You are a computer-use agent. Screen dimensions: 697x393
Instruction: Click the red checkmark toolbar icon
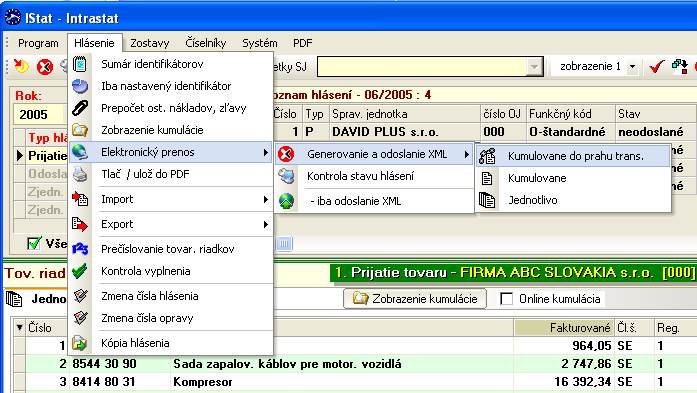(656, 66)
